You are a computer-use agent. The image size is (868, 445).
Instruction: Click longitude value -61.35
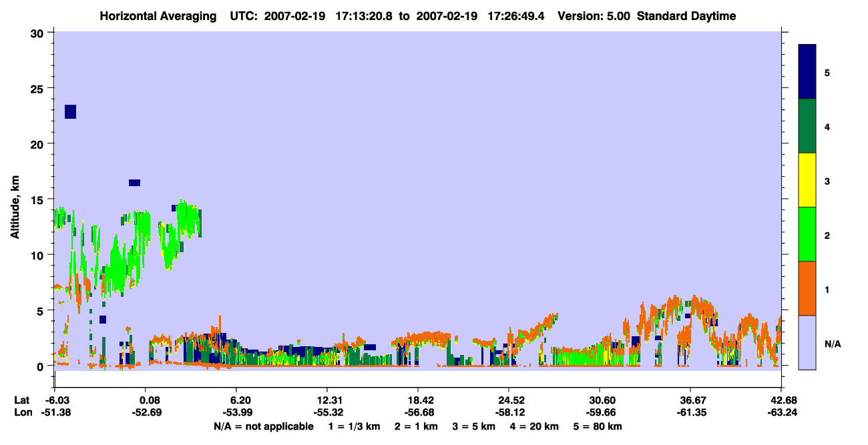click(x=690, y=412)
